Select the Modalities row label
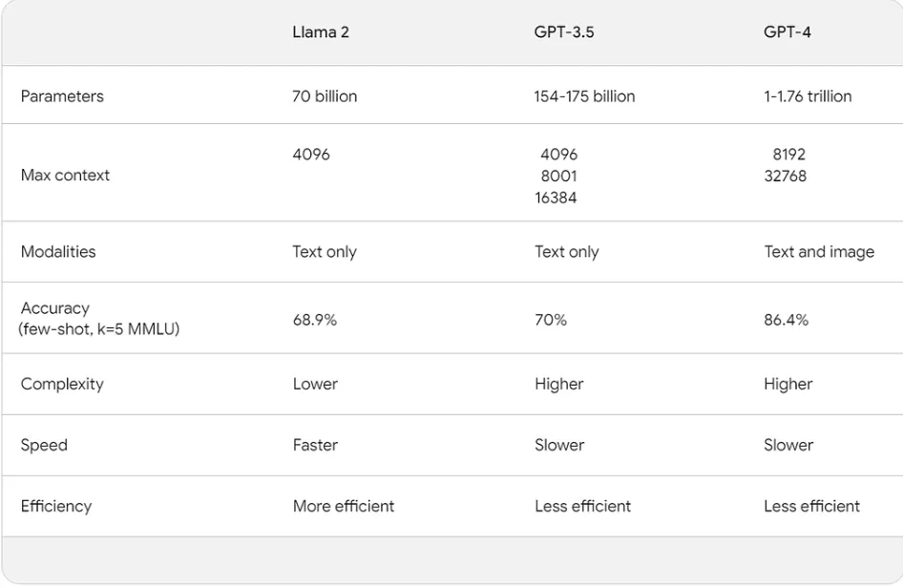 pyautogui.click(x=58, y=252)
